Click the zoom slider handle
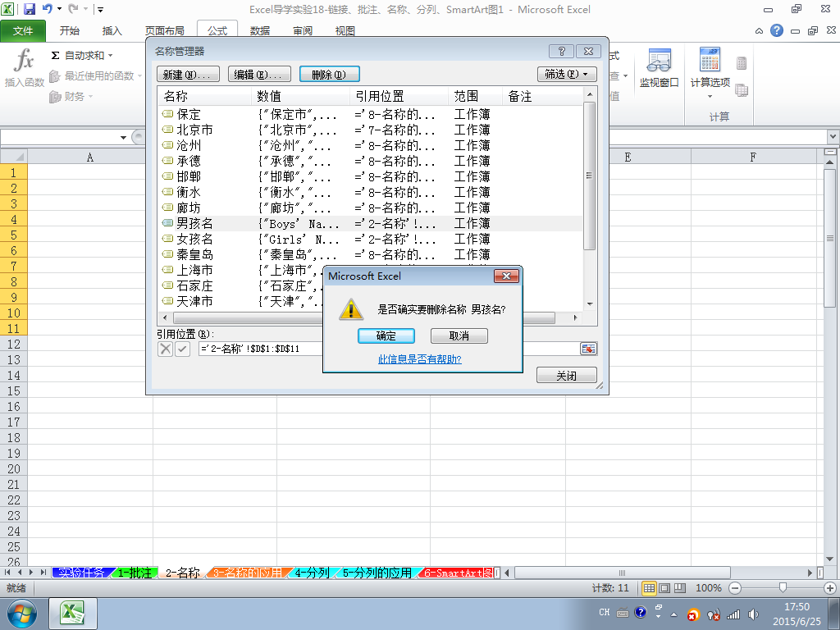 pyautogui.click(x=783, y=588)
